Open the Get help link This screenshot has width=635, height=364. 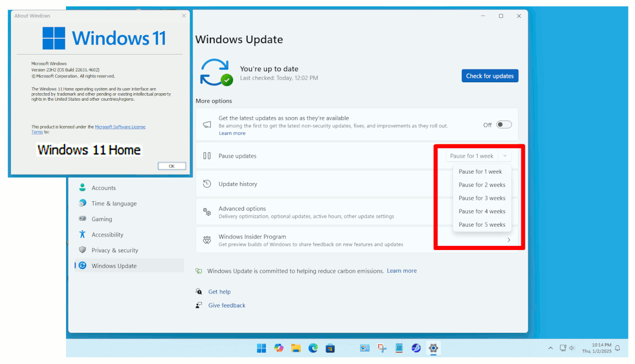219,292
